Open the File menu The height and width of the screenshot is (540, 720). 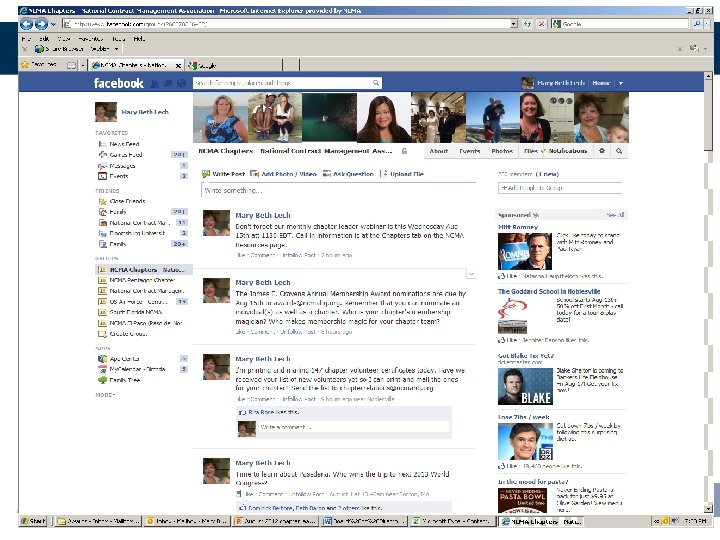click(27, 39)
